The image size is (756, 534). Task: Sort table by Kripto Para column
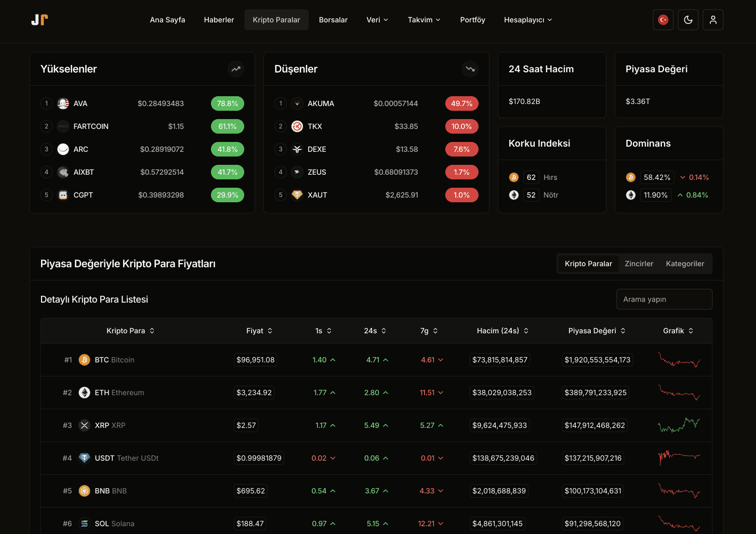130,331
